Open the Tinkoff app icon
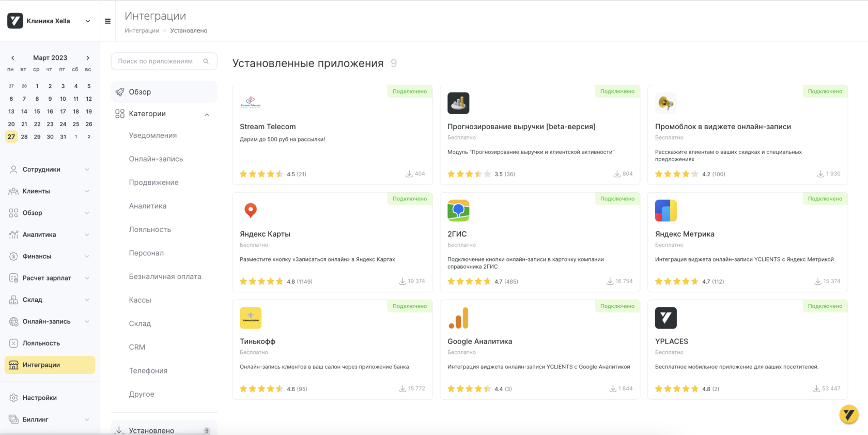Image resolution: width=868 pixels, height=435 pixels. 251,318
